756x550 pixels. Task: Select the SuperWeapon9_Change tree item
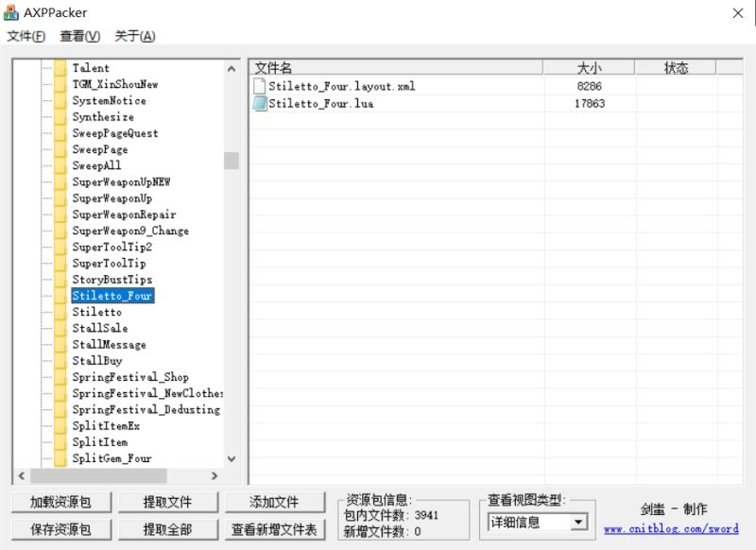click(x=130, y=231)
